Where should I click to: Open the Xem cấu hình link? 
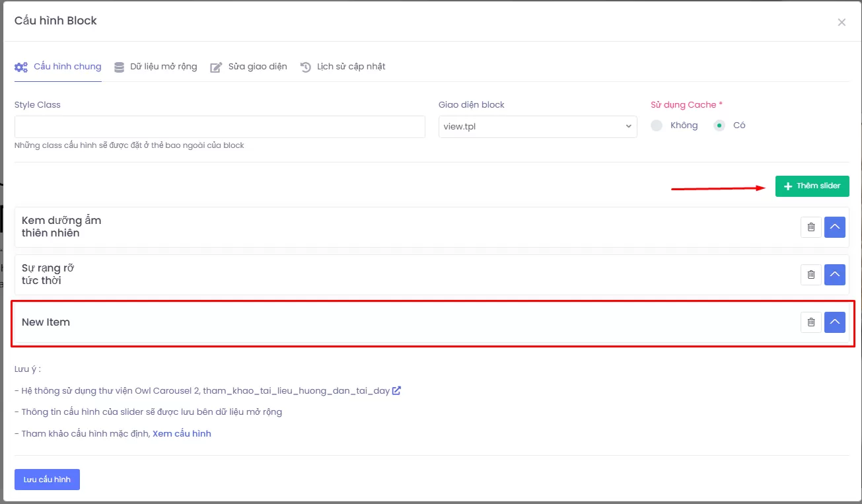[182, 434]
